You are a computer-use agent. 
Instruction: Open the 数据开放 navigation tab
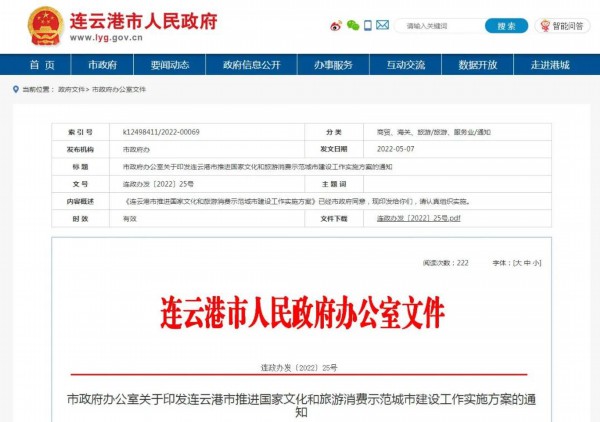(478, 65)
